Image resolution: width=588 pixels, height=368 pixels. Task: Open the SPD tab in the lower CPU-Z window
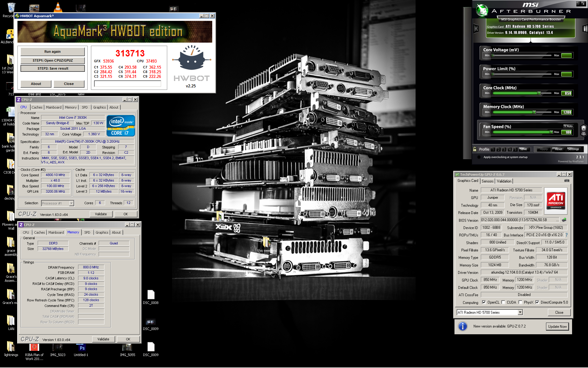click(87, 232)
